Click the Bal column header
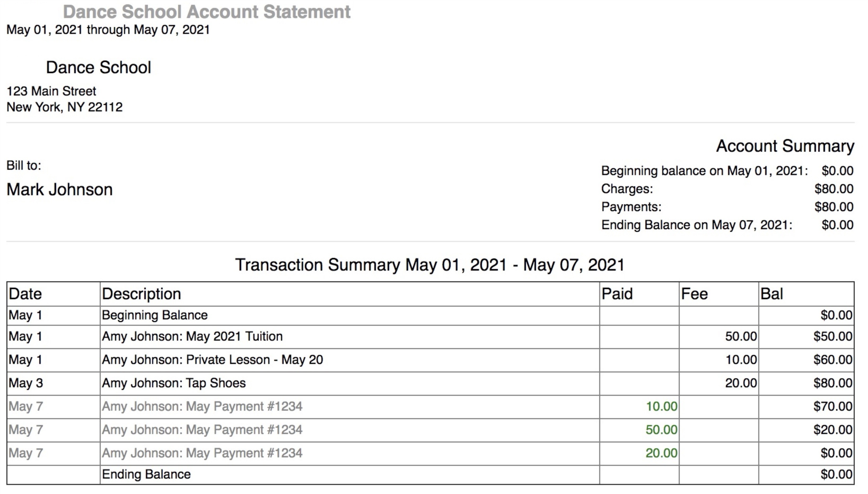 (x=771, y=294)
